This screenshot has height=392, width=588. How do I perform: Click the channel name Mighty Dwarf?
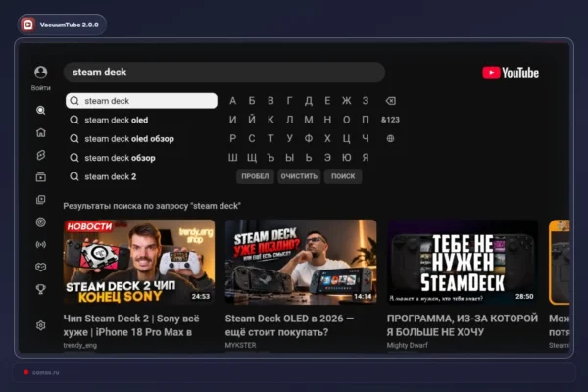[408, 345]
